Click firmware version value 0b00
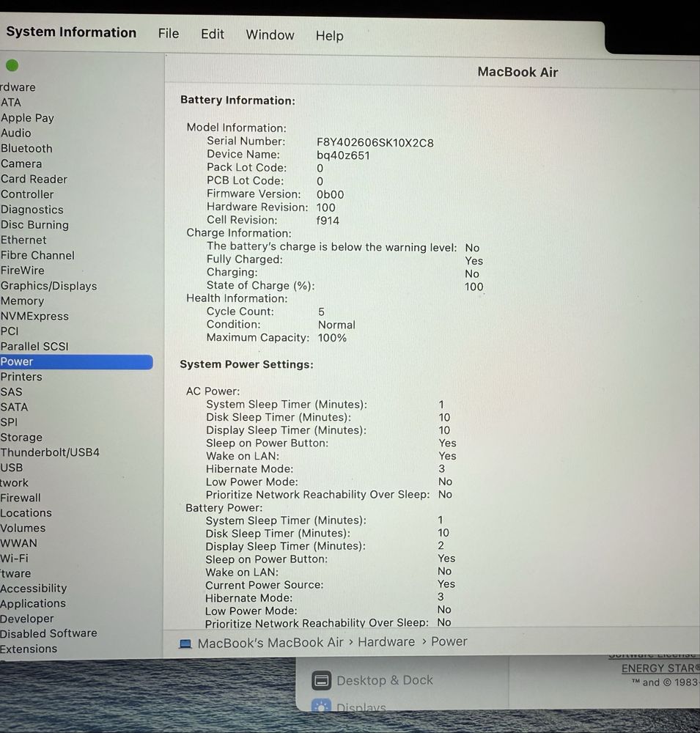The width and height of the screenshot is (700, 733). (330, 194)
